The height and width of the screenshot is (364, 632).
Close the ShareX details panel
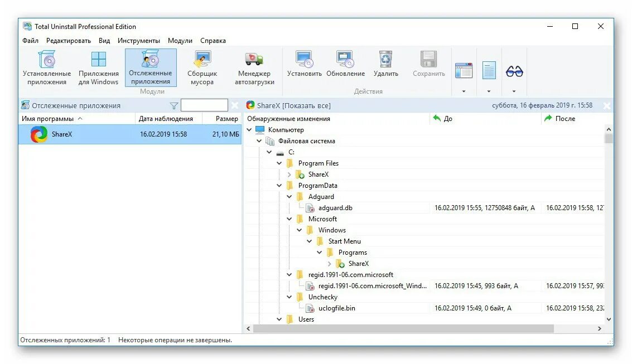(606, 106)
